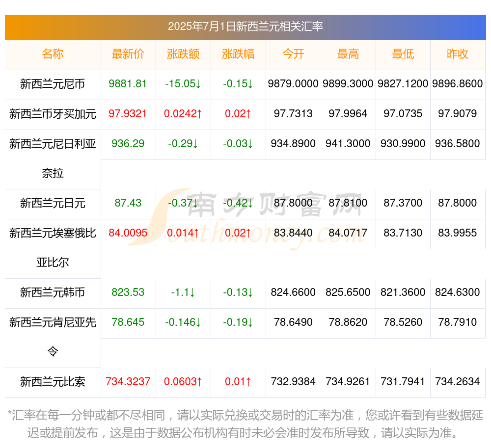Screen dimensions: 491x448
Task: Click high value 84.0717
Action: (348, 233)
